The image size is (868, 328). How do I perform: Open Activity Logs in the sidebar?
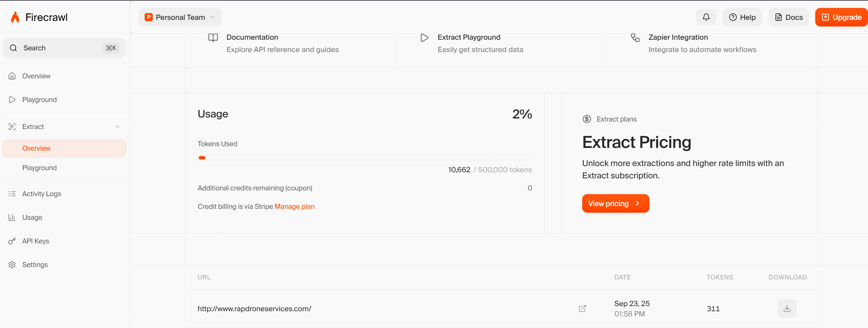(x=41, y=194)
